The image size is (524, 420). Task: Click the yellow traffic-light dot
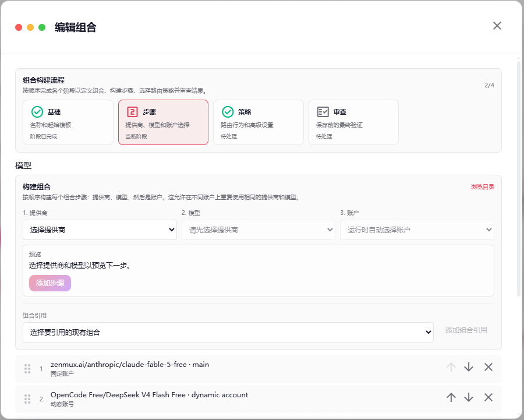point(30,27)
